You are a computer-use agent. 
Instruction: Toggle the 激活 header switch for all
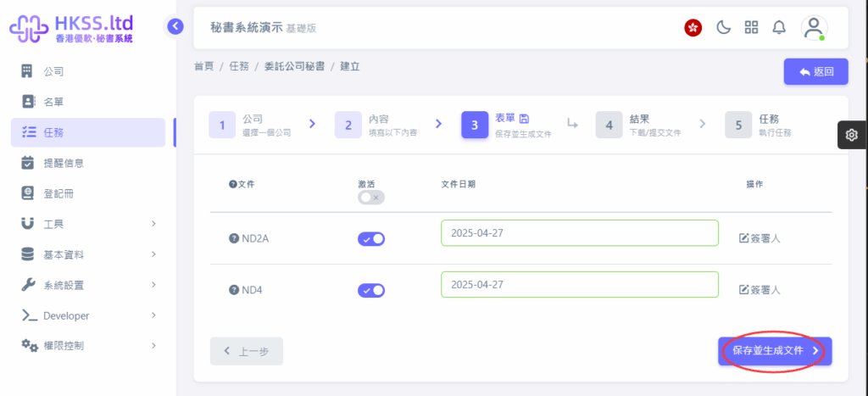click(371, 198)
